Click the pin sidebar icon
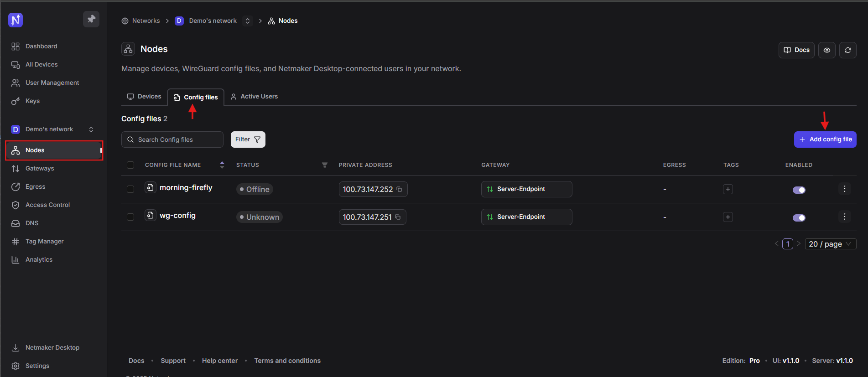868x377 pixels. point(91,19)
